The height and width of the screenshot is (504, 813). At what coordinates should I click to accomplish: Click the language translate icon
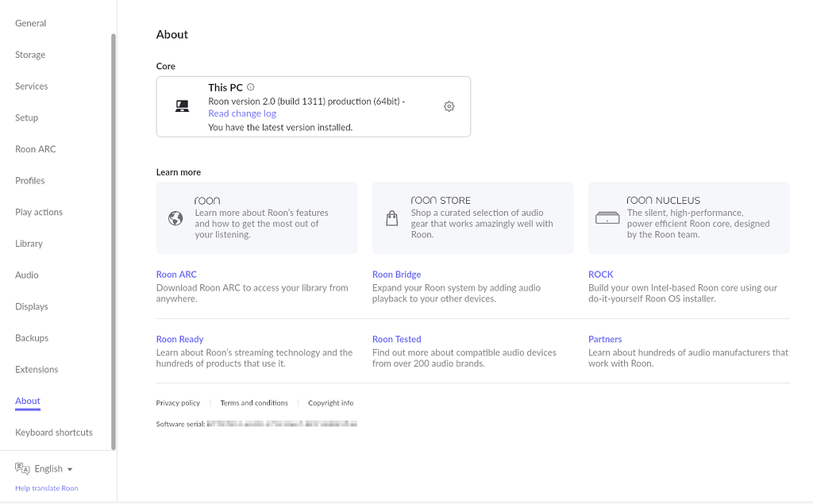tap(22, 469)
